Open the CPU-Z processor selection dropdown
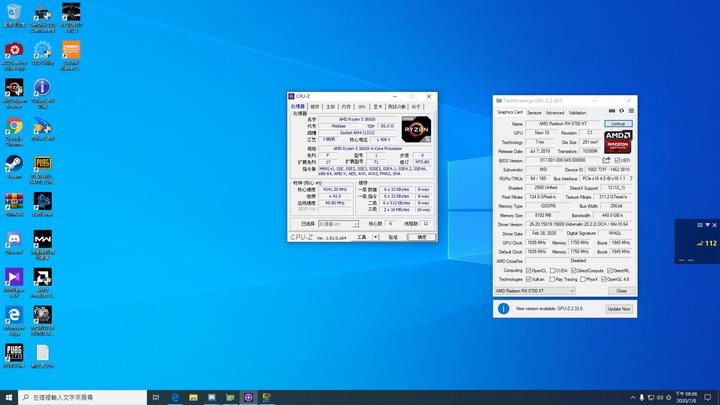The height and width of the screenshot is (405, 720). click(x=338, y=224)
